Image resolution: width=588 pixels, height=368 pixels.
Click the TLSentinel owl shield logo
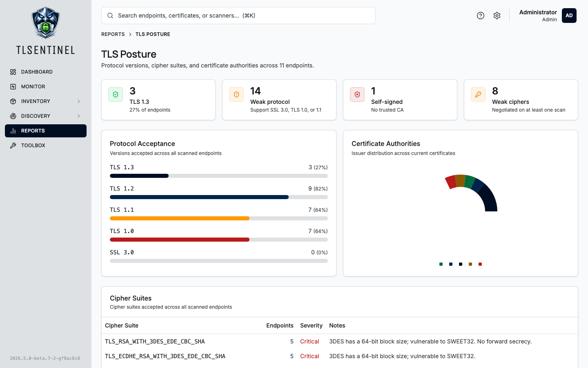pyautogui.click(x=46, y=23)
